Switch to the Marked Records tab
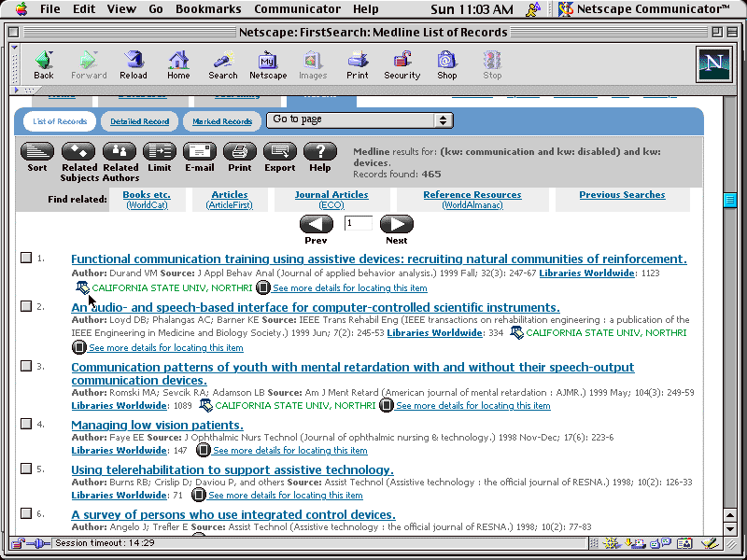This screenshot has width=747, height=560. 222,121
